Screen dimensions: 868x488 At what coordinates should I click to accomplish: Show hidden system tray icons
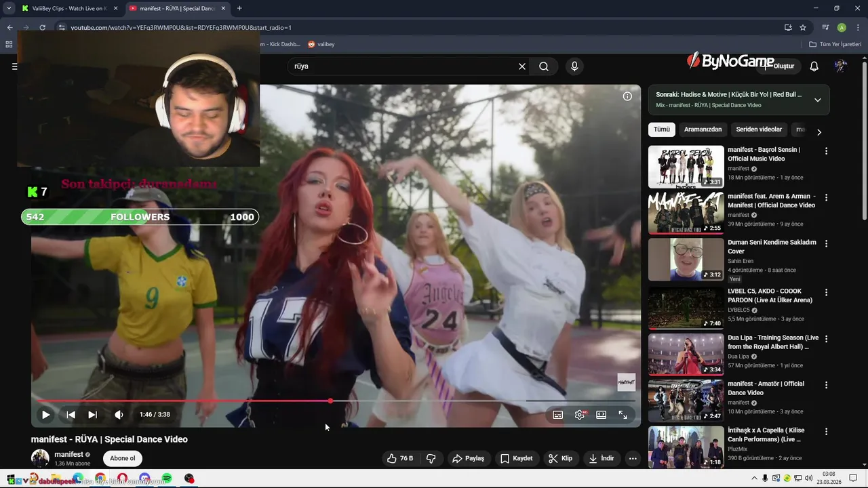[x=754, y=479]
